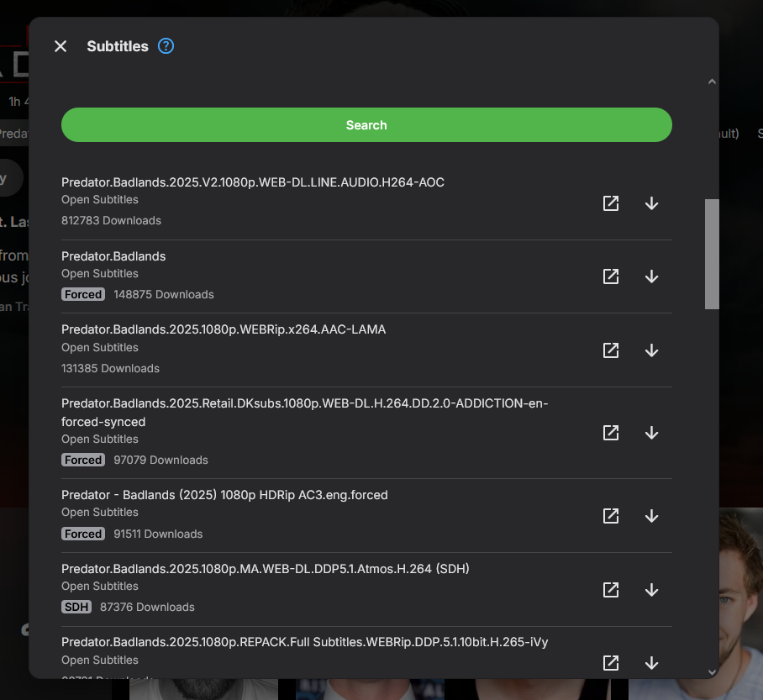This screenshot has width=763, height=700.
Task: Download Atmos H.264 SDH subtitle
Action: pyautogui.click(x=651, y=590)
